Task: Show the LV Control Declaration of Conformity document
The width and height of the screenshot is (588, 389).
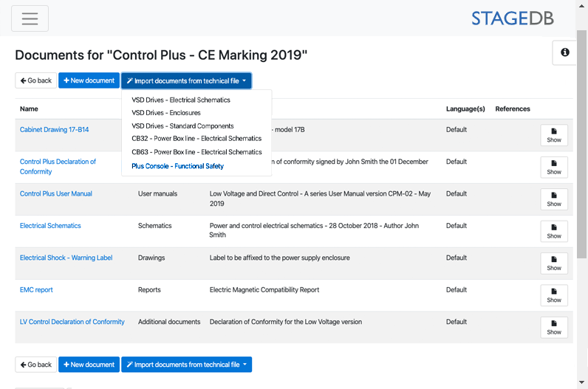Action: pyautogui.click(x=554, y=327)
